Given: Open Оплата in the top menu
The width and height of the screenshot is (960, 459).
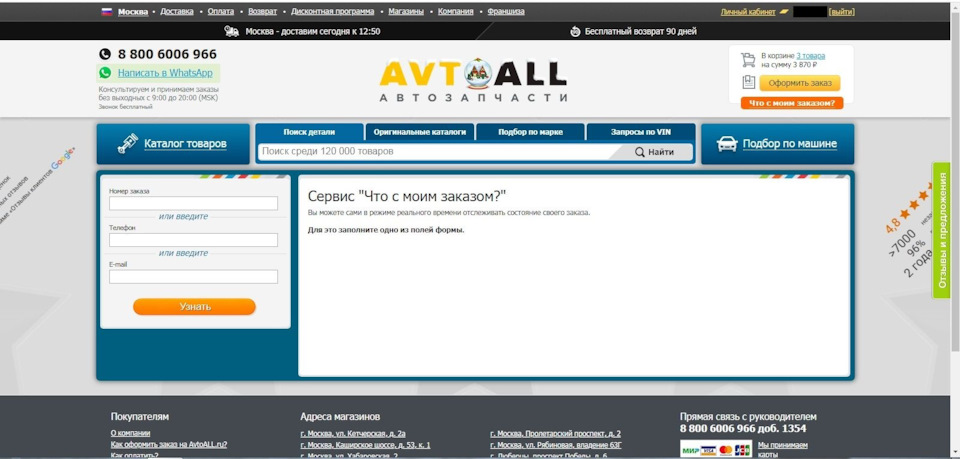Looking at the screenshot, I should [220, 12].
